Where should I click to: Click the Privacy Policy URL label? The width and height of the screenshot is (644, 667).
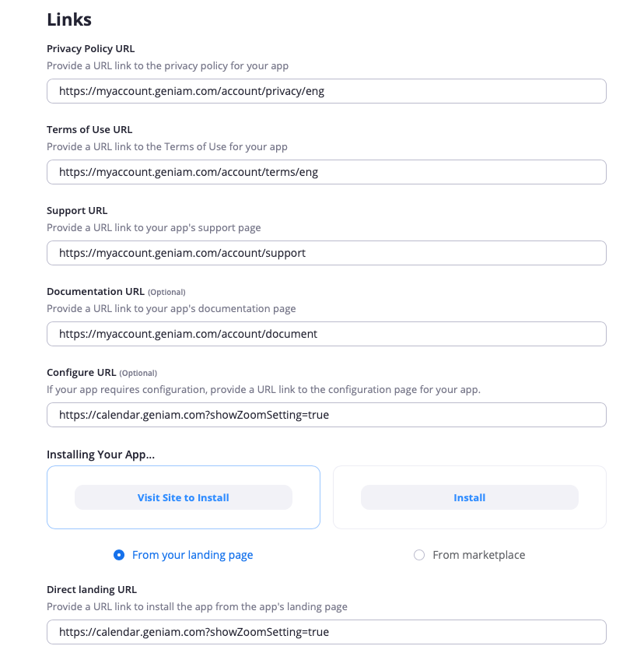click(90, 49)
